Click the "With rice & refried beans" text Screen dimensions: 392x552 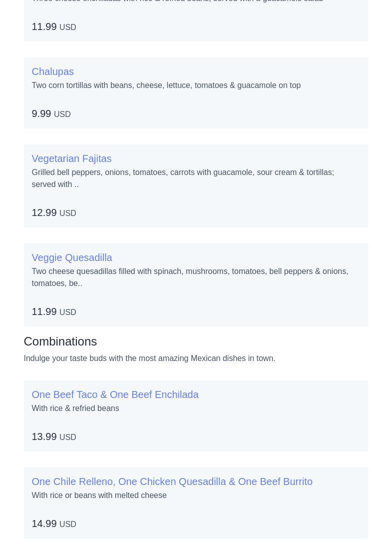tap(75, 408)
